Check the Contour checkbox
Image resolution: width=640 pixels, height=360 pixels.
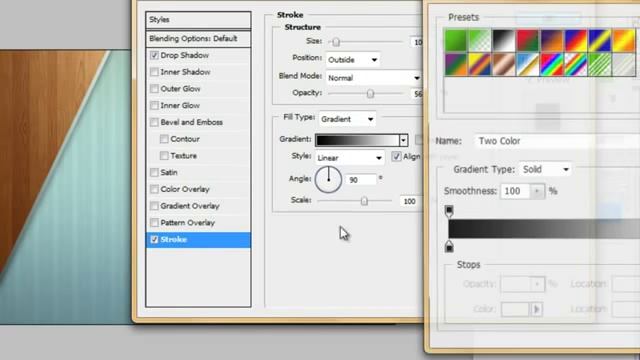point(164,139)
